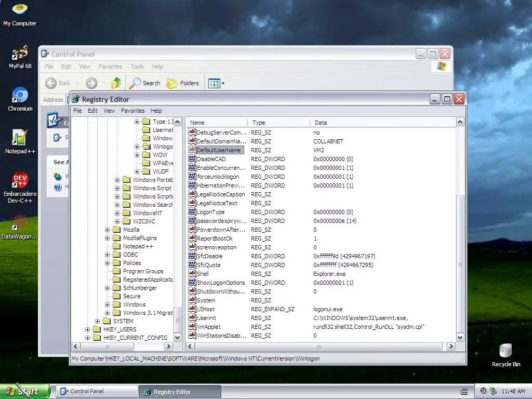Switch to Control Panel taskbar button

pyautogui.click(x=97, y=391)
